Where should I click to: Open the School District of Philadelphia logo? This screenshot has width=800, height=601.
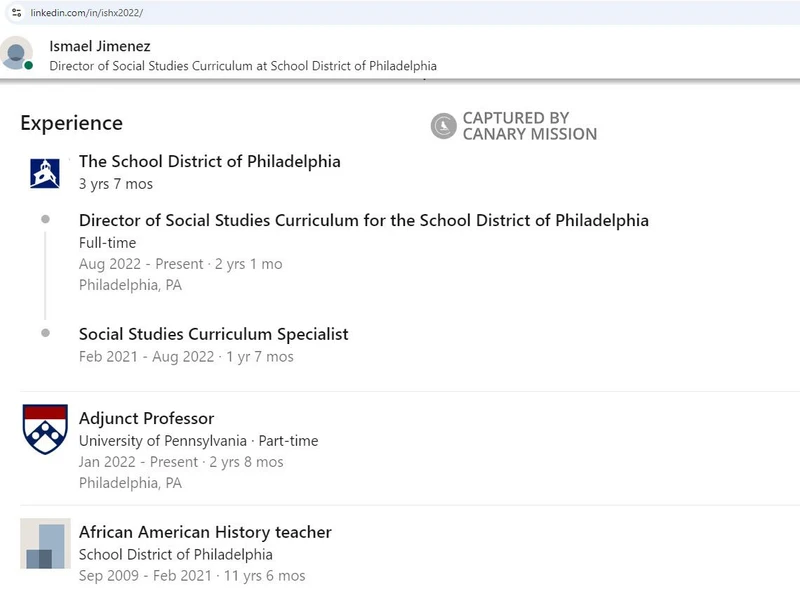(44, 173)
